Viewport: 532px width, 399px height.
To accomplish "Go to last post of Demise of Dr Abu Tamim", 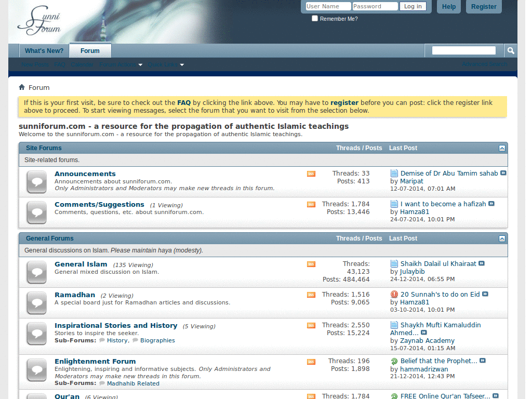I will click(x=503, y=173).
